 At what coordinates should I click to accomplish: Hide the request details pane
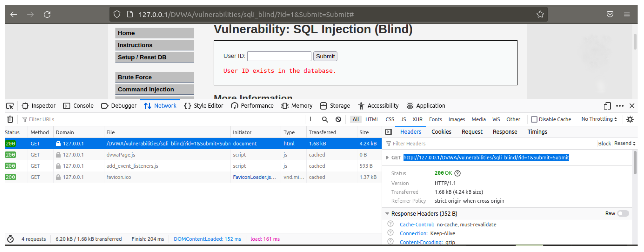tap(389, 132)
